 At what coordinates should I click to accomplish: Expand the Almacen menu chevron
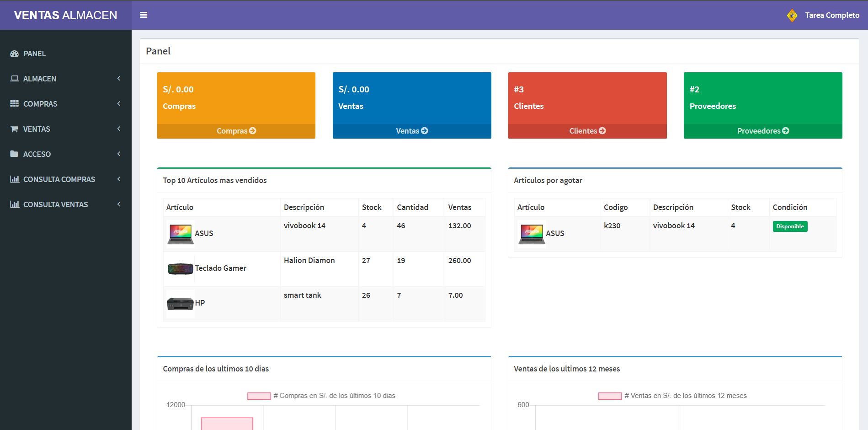click(x=119, y=79)
